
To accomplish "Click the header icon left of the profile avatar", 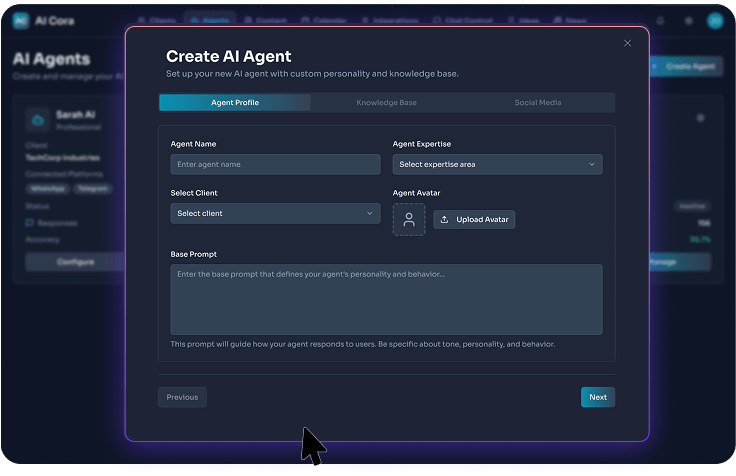I will (x=689, y=21).
